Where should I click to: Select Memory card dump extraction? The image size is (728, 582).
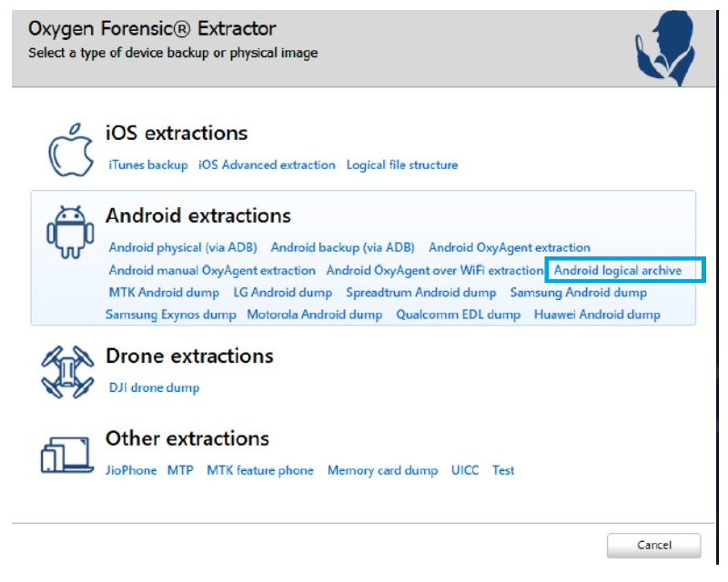pyautogui.click(x=382, y=470)
